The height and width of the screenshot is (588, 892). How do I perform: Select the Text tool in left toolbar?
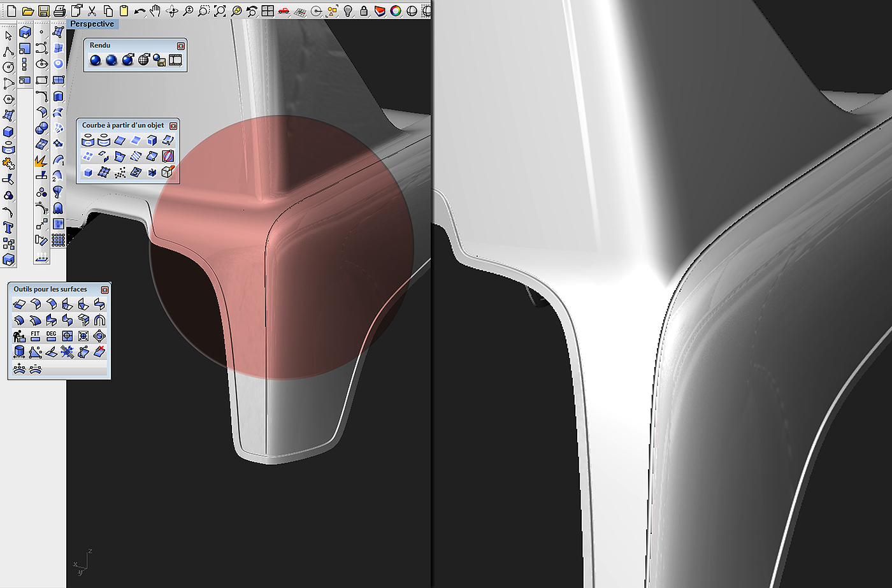[x=8, y=227]
